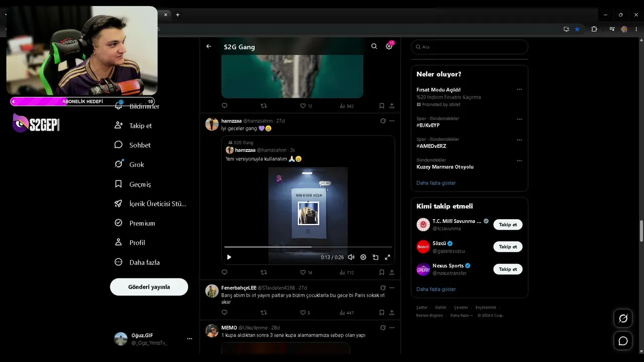Open hamzzaa's profile avatar
Image resolution: width=644 pixels, height=362 pixels.
tap(212, 124)
